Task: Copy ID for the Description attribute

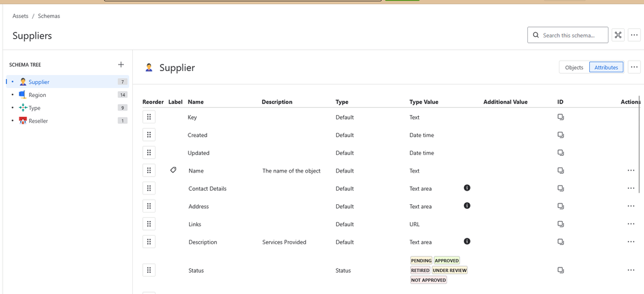Action: 561,242
